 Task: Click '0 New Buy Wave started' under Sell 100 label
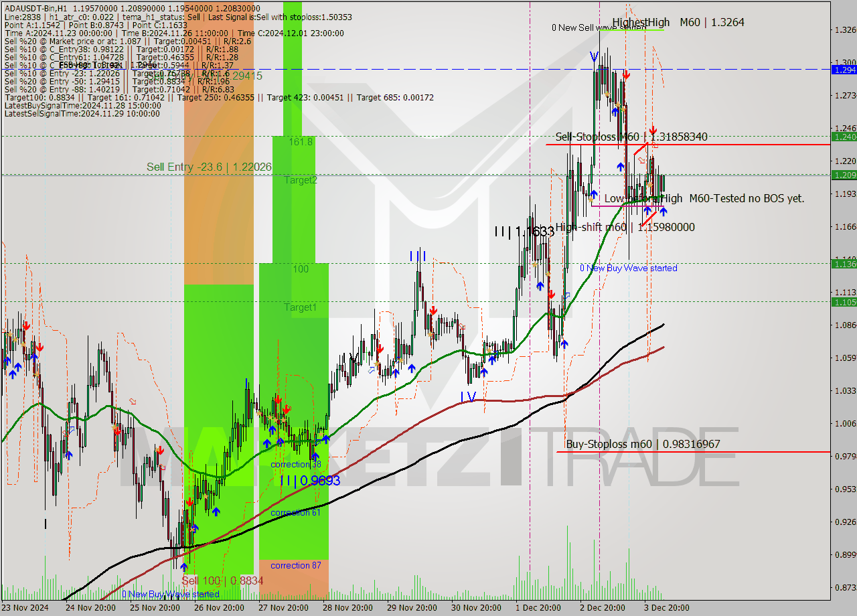[x=170, y=594]
